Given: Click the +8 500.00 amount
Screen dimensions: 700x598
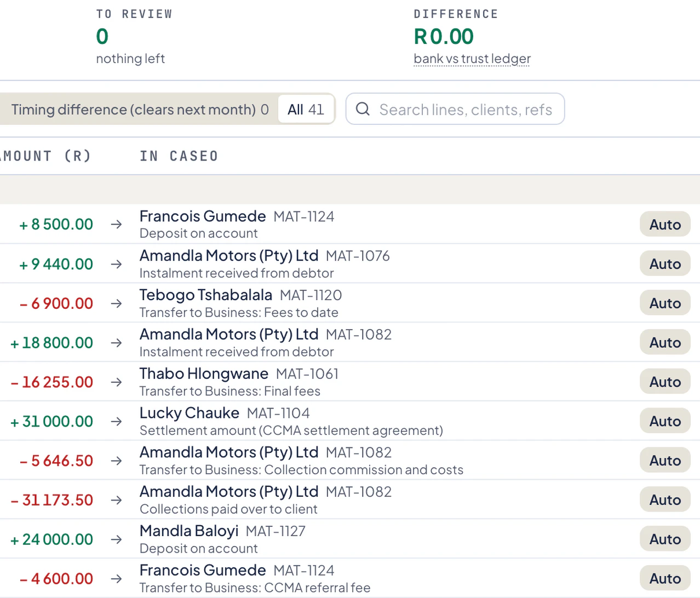Looking at the screenshot, I should point(56,225).
